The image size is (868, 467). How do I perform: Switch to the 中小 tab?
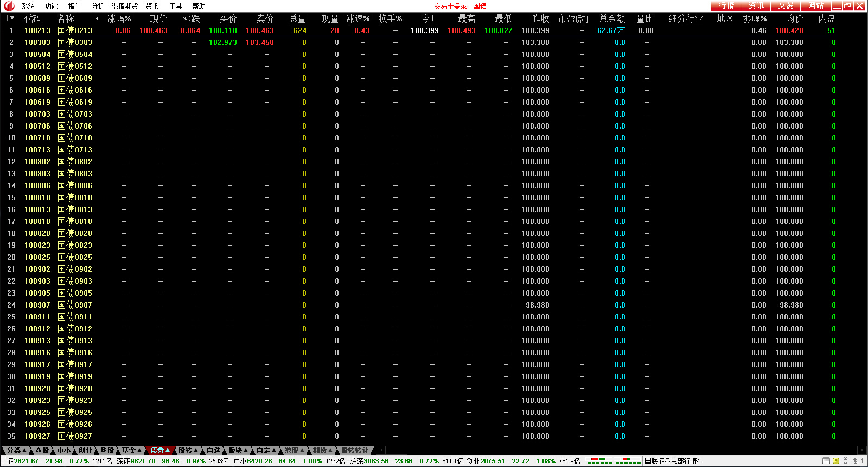[x=64, y=450]
